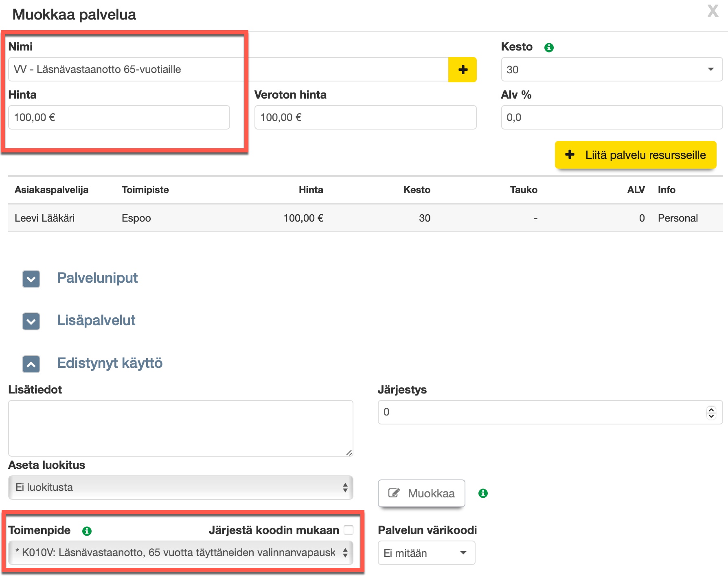This screenshot has width=728, height=576.
Task: Enable Järjestä koodin mukaan checkbox
Action: click(x=349, y=530)
